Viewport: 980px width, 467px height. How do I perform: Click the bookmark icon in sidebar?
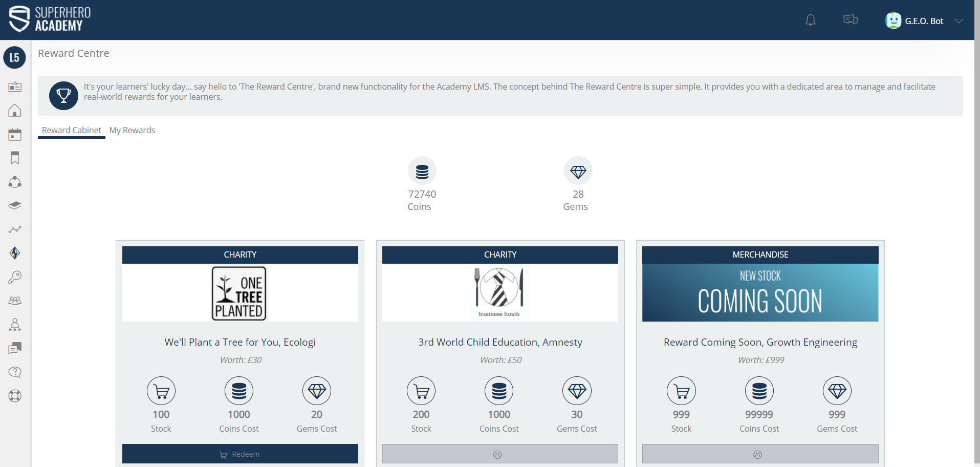tap(15, 158)
